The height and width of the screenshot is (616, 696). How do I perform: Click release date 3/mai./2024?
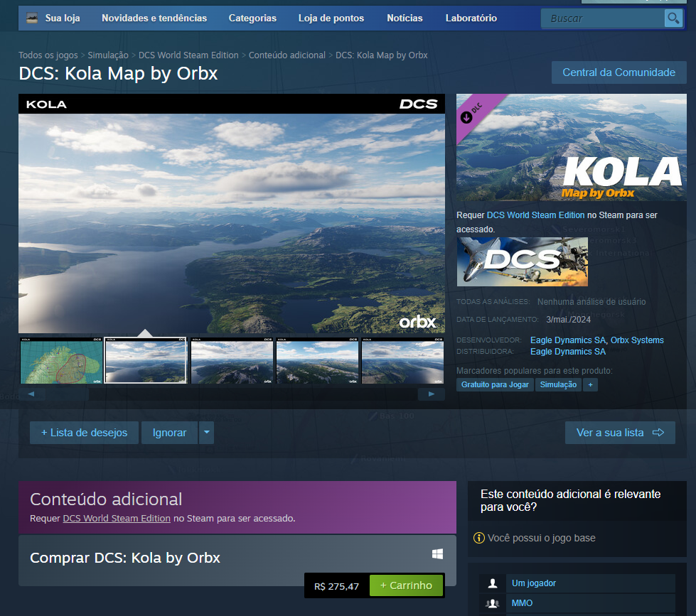point(568,319)
